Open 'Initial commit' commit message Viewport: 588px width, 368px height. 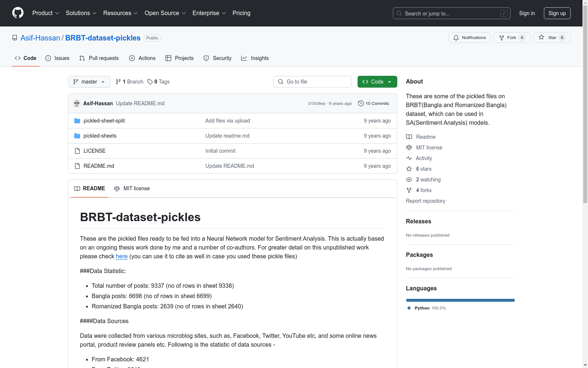(220, 151)
